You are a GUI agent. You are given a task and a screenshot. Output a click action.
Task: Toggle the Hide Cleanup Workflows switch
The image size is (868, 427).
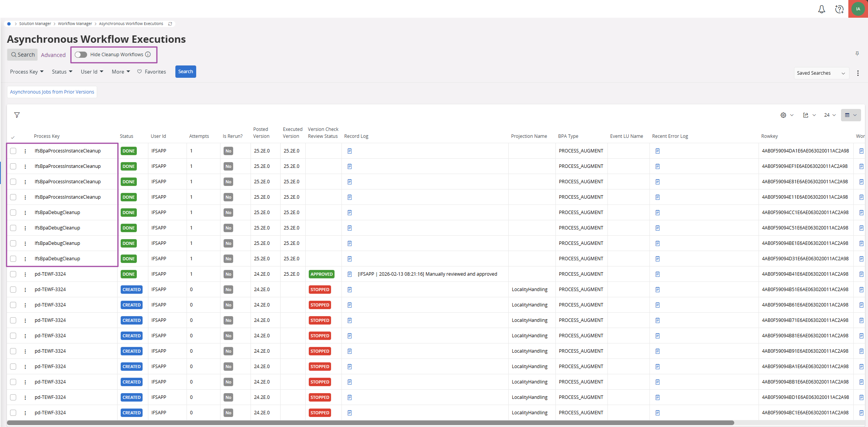[x=81, y=55]
